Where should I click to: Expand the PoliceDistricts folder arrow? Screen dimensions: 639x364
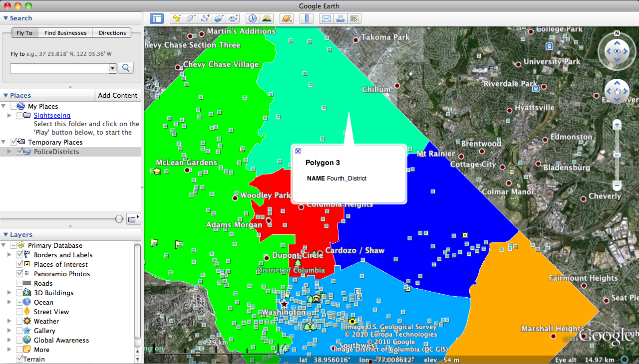(9, 152)
